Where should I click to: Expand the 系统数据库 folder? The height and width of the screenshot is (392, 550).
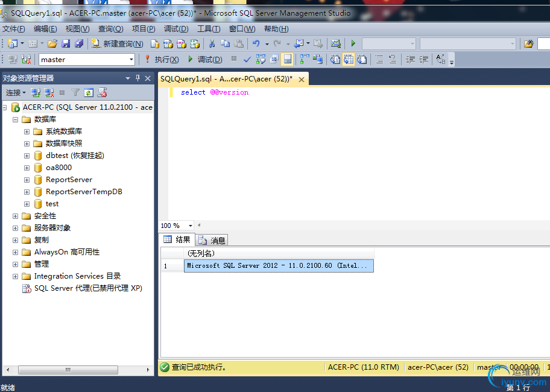[27, 131]
